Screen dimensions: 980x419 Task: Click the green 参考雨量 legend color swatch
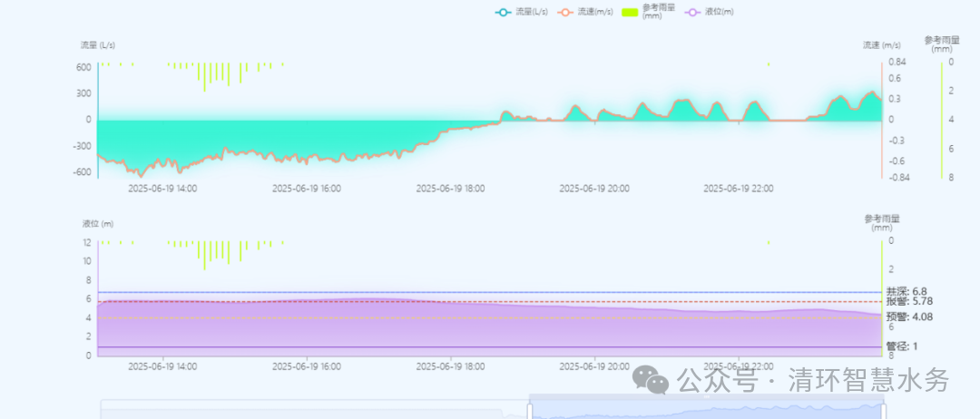(x=631, y=12)
